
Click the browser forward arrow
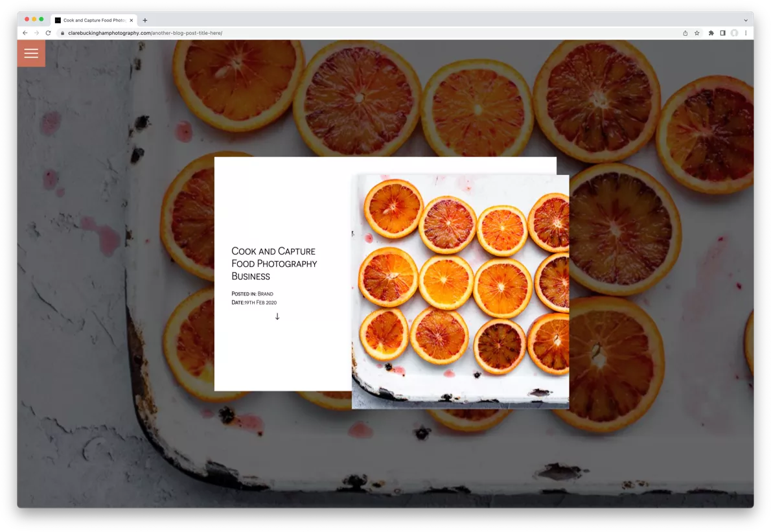(x=36, y=33)
